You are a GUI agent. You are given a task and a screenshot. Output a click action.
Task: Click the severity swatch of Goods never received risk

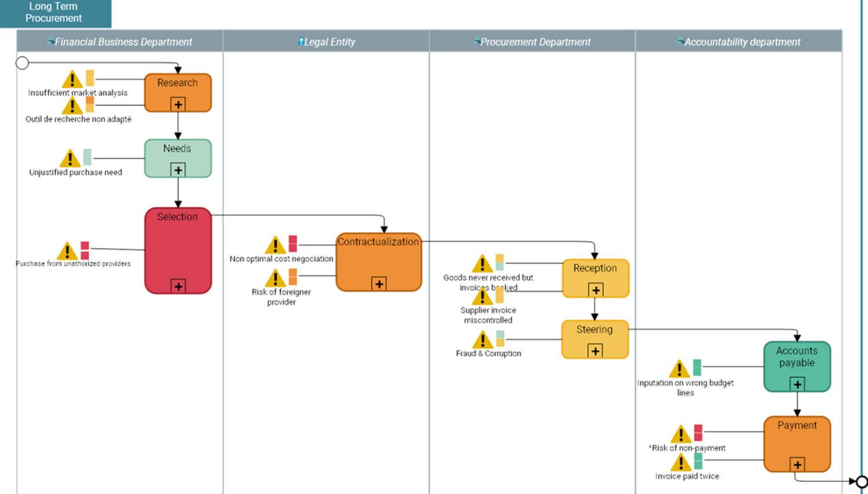tap(499, 262)
